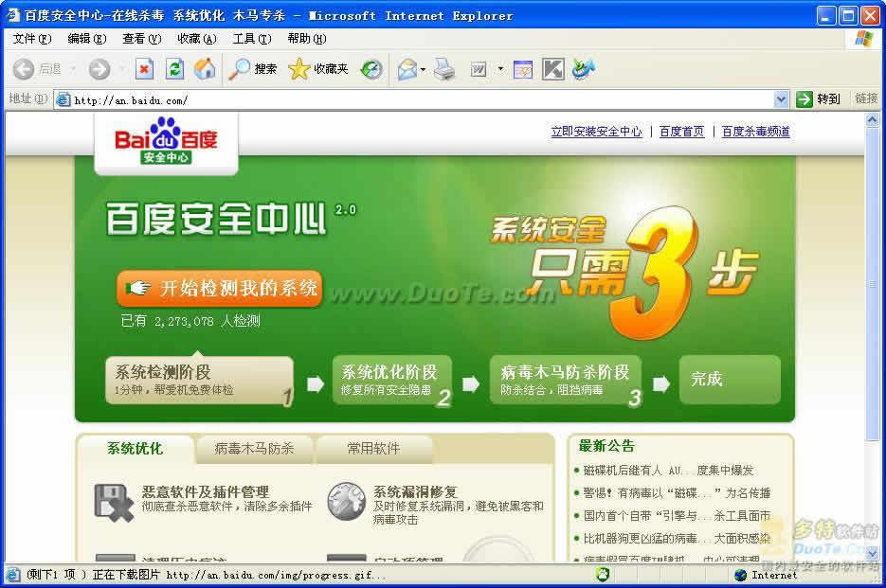The height and width of the screenshot is (588, 886).
Task: Click the status bar page icon
Action: point(13,575)
